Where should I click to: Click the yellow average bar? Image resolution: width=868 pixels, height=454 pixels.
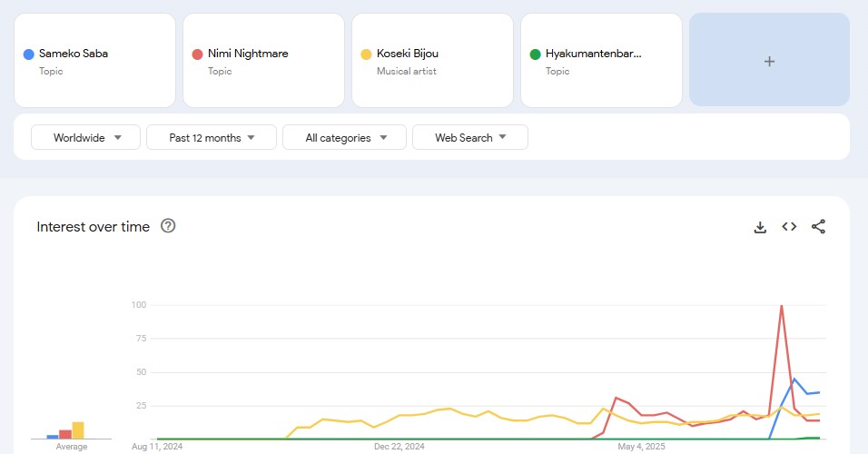click(78, 430)
